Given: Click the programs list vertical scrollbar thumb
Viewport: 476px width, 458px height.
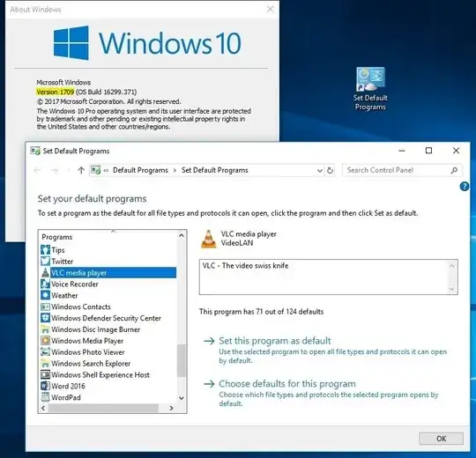Looking at the screenshot, I should [182, 360].
